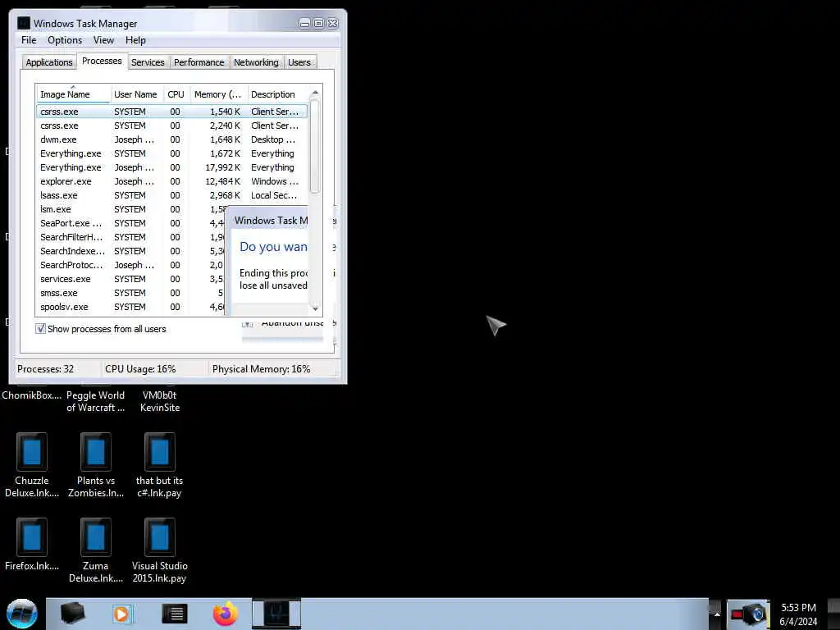This screenshot has width=840, height=630.
Task: Sort by CPU column header
Action: [176, 94]
